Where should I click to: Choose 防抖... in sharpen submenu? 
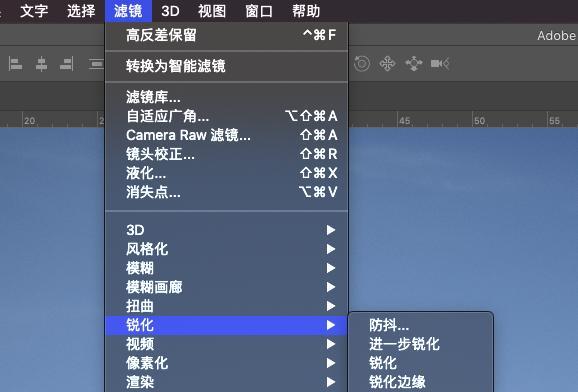click(x=421, y=325)
